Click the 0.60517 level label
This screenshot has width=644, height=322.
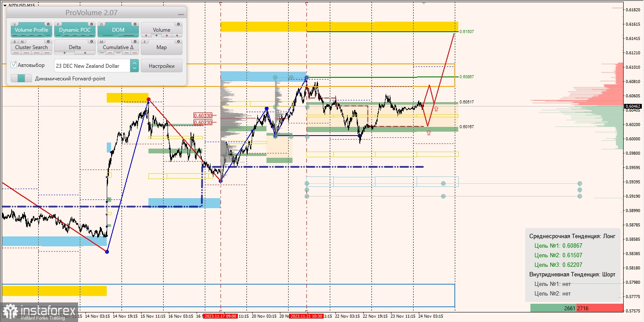pos(467,102)
